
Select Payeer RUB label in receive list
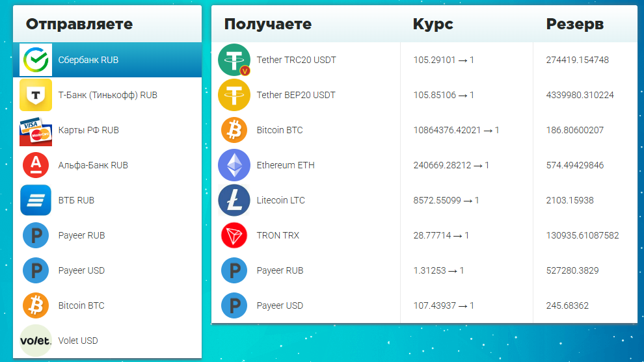click(280, 270)
